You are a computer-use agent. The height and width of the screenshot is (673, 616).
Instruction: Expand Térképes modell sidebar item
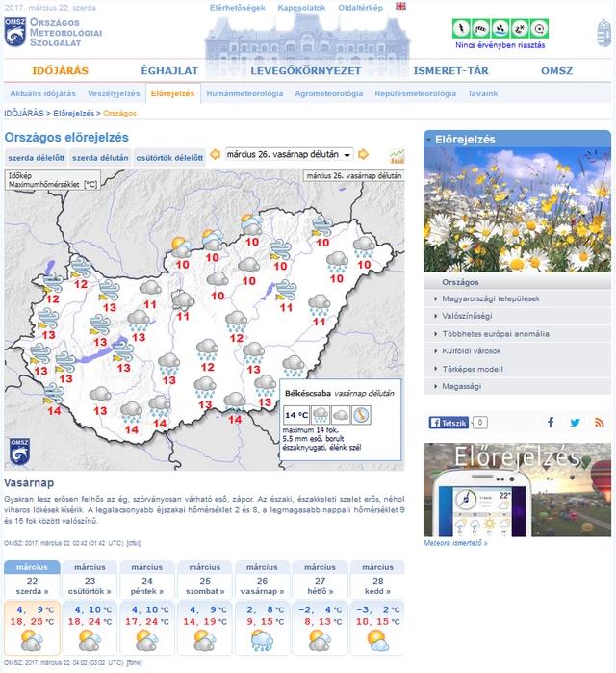coord(517,369)
